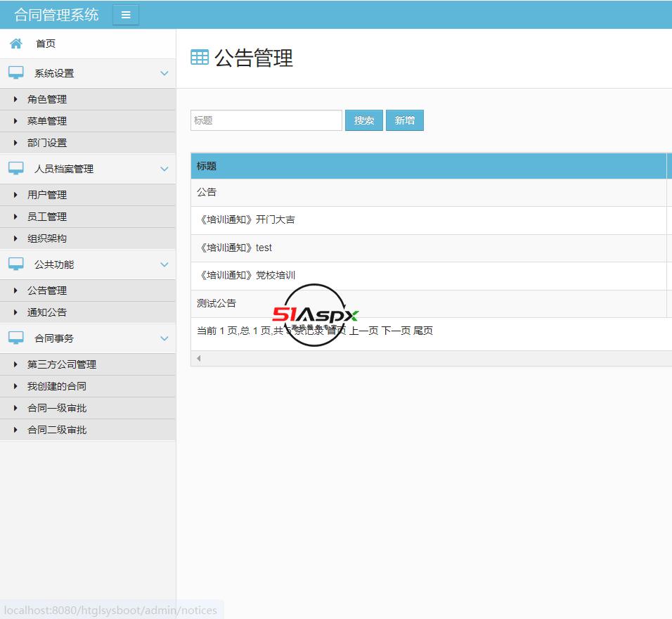Viewport: 672px width, 619px height.
Task: Click the 尾页 last page link
Action: 423,331
